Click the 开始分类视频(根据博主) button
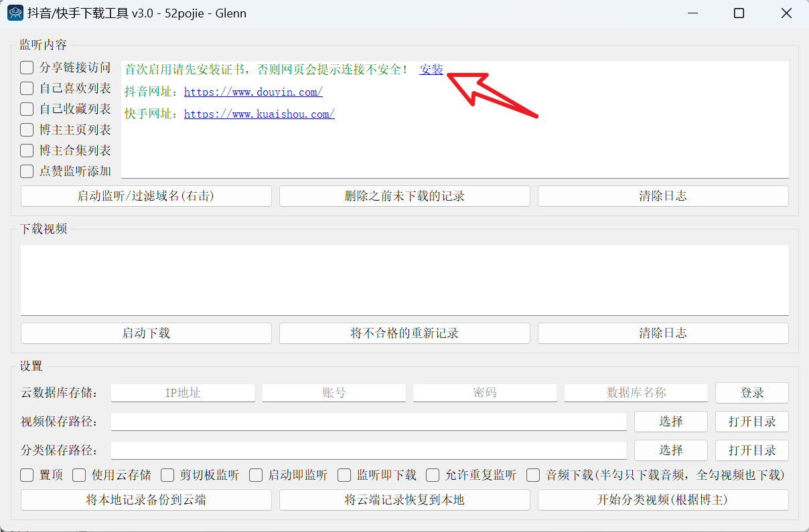Image resolution: width=809 pixels, height=532 pixels. 663,500
